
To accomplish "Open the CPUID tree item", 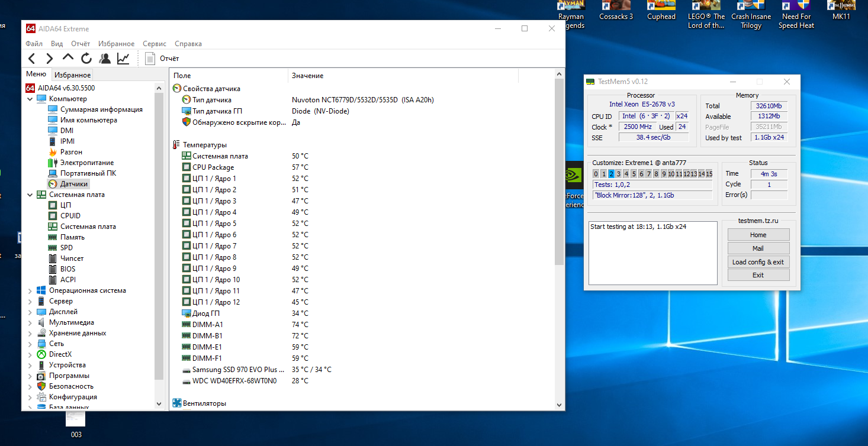I will coord(70,216).
